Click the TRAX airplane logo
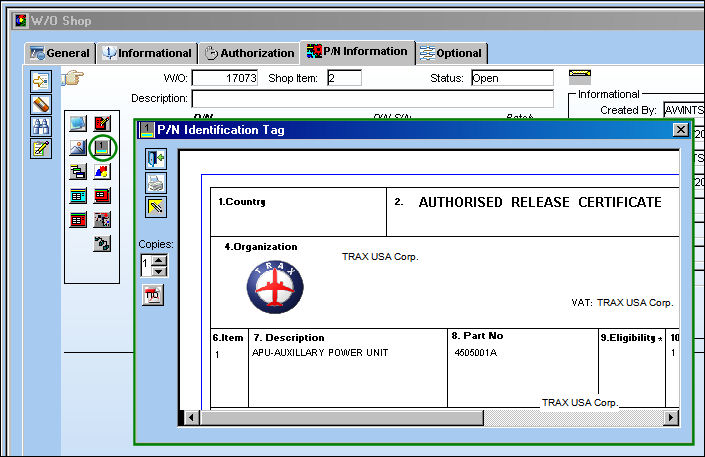Screen dimensions: 705x457 tap(275, 287)
